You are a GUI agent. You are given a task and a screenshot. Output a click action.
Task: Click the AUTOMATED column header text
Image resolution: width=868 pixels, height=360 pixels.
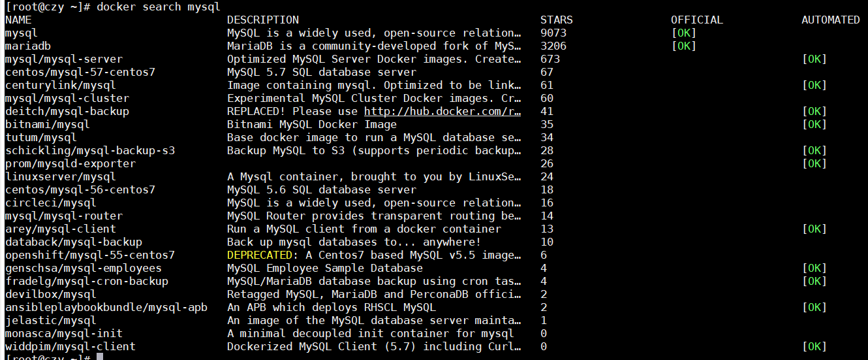tap(831, 20)
